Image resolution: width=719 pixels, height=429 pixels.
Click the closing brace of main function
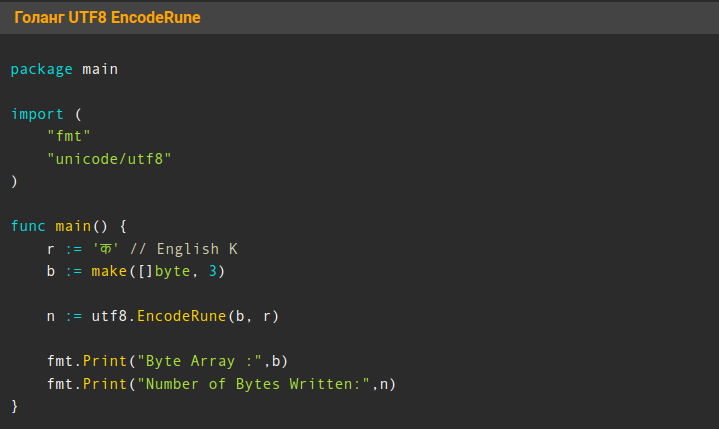15,406
